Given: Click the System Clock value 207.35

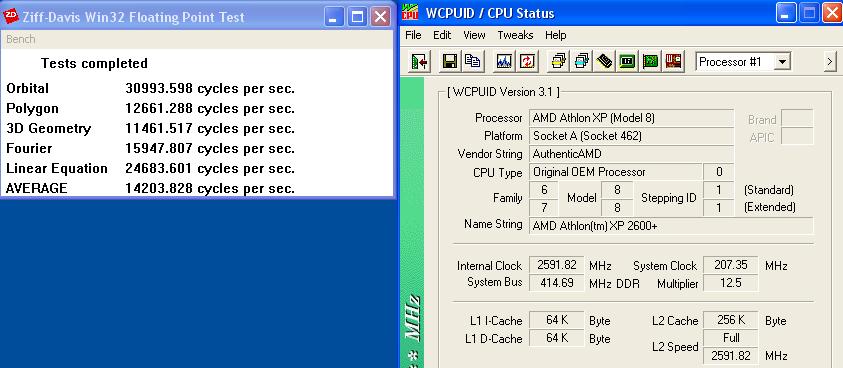Looking at the screenshot, I should (731, 265).
